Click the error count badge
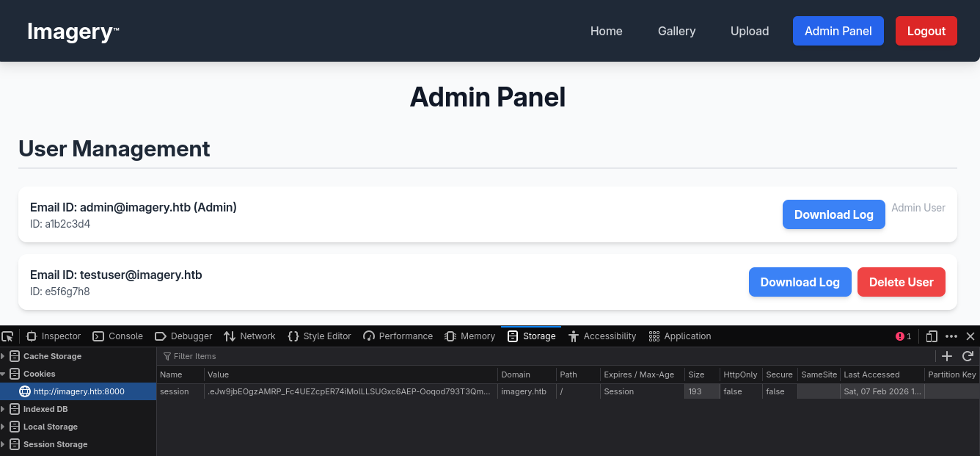 click(x=904, y=336)
